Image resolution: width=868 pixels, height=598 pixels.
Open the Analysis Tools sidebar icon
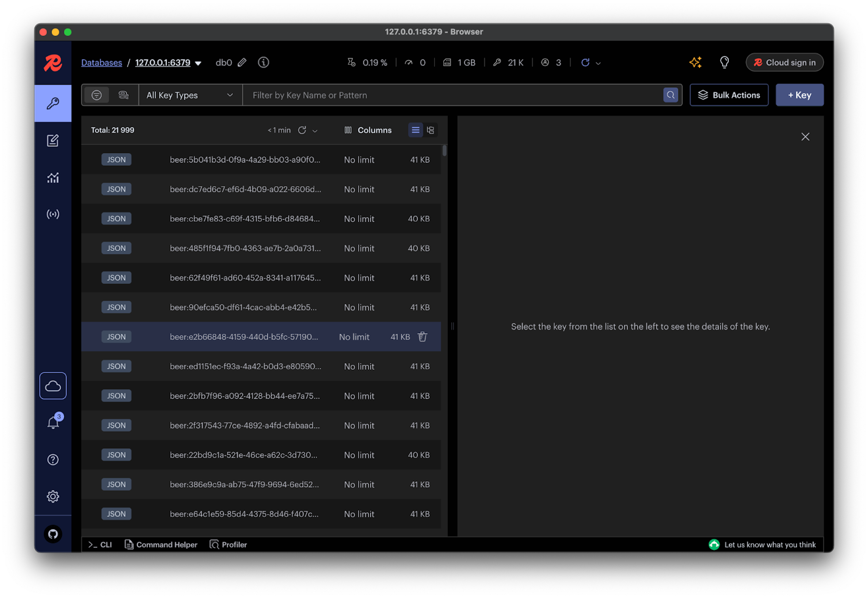[x=53, y=178]
